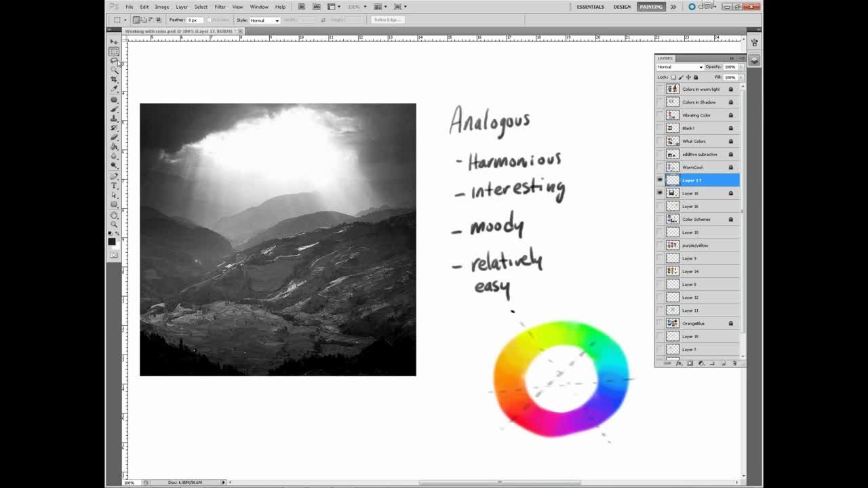Hide Layer 17 using its eye icon
Screen dimensions: 868x488
pos(660,180)
